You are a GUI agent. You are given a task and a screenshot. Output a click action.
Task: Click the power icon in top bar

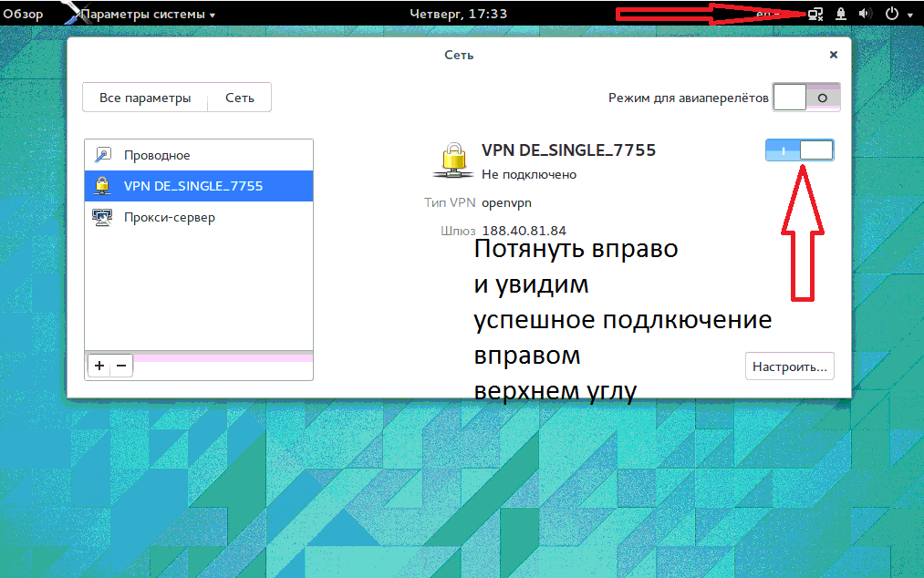pos(892,15)
